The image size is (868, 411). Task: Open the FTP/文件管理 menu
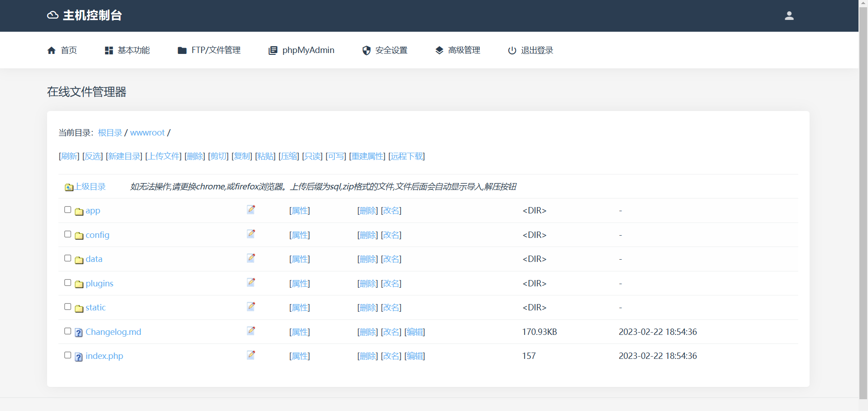tap(209, 50)
